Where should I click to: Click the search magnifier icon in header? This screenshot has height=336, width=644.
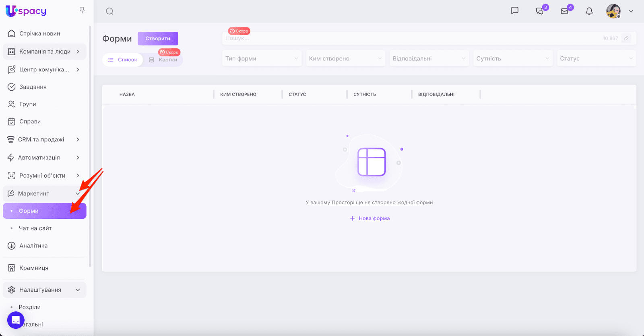[x=109, y=11]
